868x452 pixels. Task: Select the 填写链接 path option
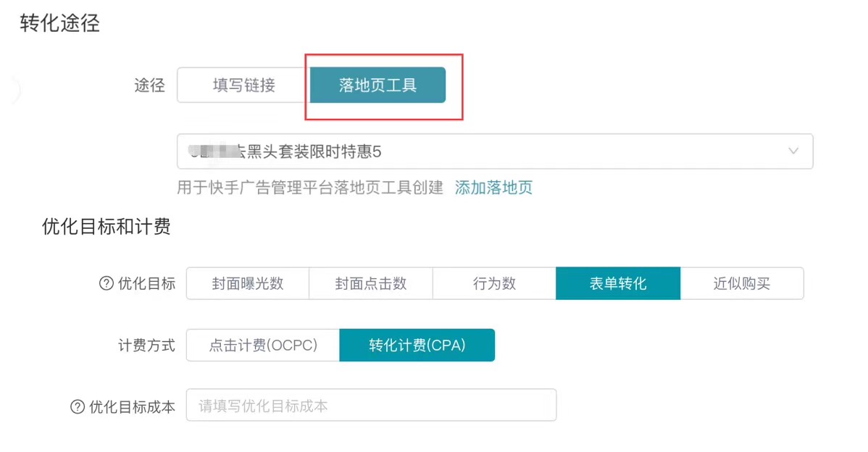tap(243, 85)
